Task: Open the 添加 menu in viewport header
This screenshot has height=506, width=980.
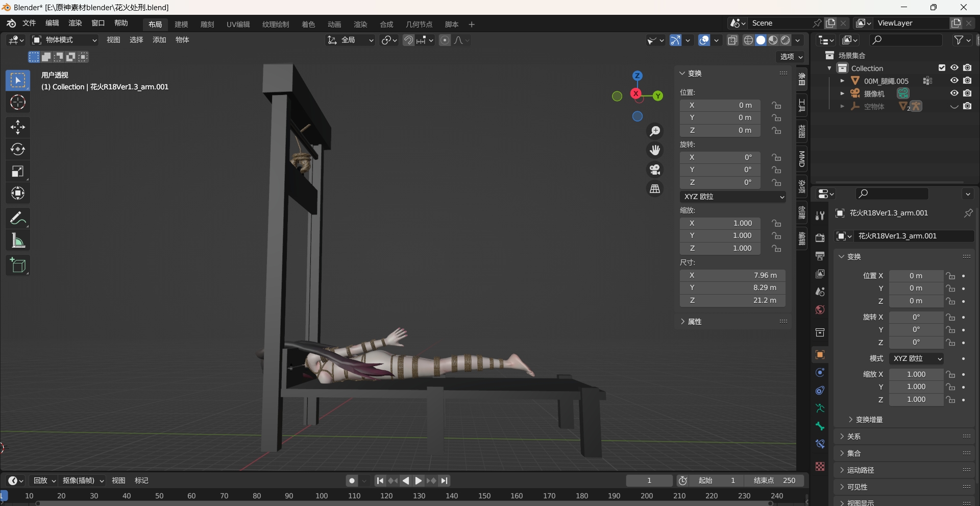Action: point(159,40)
